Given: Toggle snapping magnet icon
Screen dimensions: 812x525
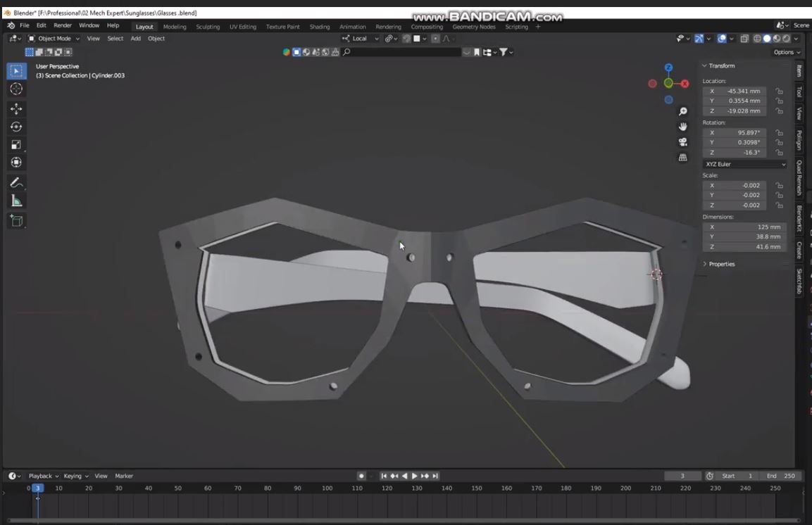Looking at the screenshot, I should click(406, 39).
